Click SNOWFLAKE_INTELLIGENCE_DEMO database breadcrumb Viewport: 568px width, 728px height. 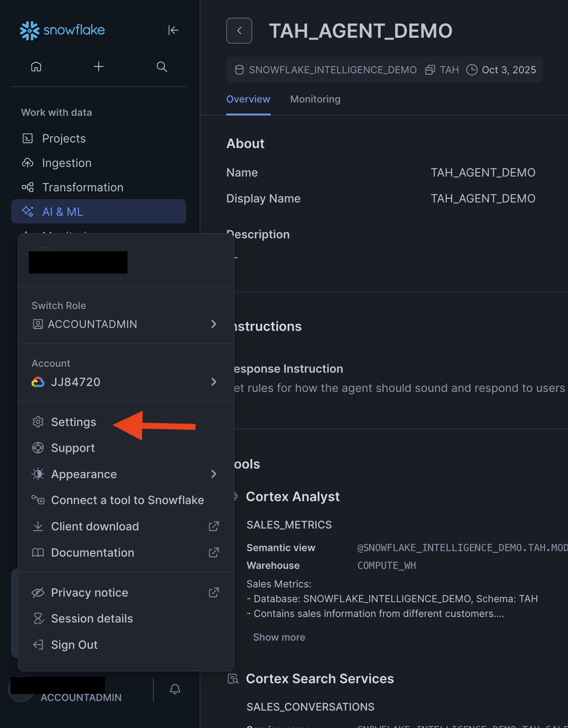333,70
